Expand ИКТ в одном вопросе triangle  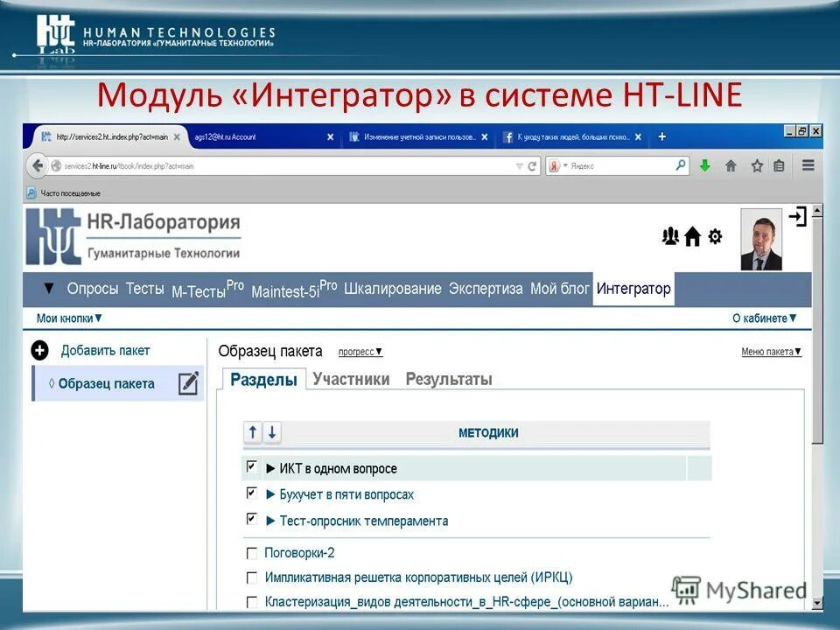270,469
